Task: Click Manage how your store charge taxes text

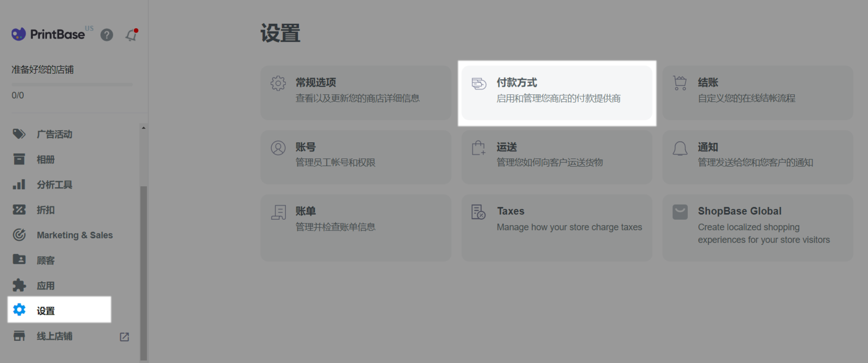Action: pos(569,227)
